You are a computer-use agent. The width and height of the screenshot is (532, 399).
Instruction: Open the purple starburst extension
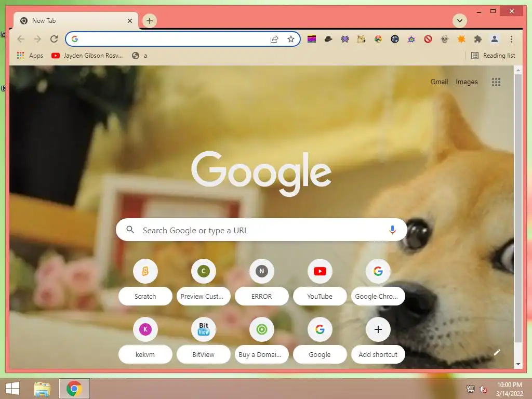411,39
